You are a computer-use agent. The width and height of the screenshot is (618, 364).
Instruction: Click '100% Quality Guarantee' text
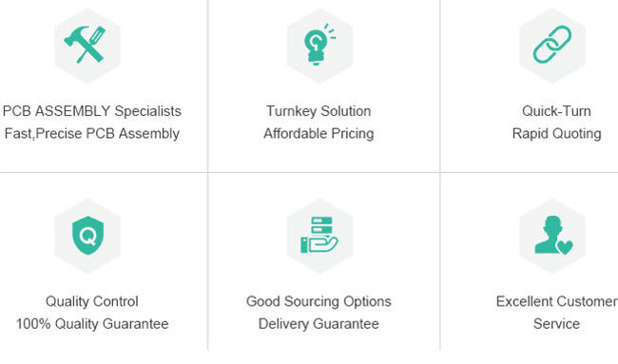pos(92,324)
